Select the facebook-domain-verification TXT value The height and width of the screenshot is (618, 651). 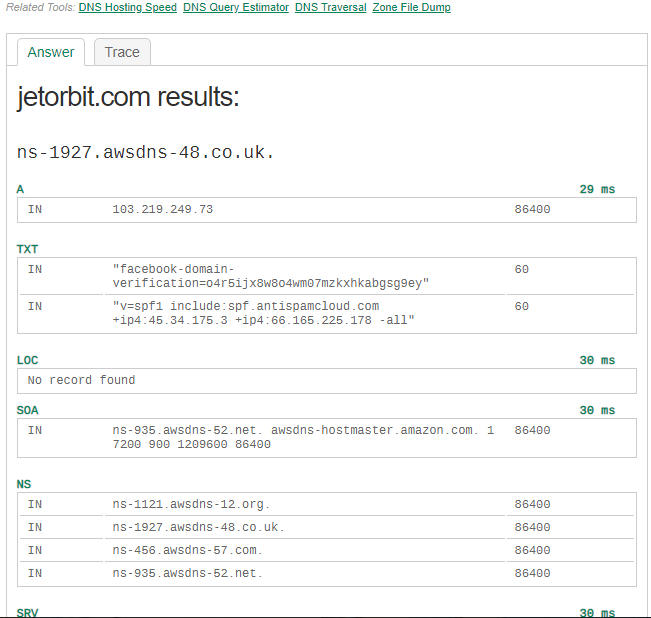(271, 276)
